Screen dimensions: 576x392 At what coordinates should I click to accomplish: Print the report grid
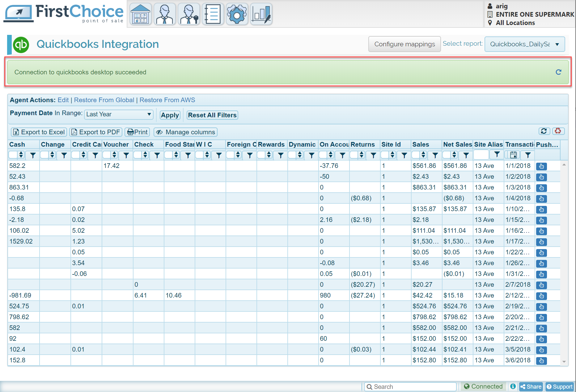click(x=137, y=132)
